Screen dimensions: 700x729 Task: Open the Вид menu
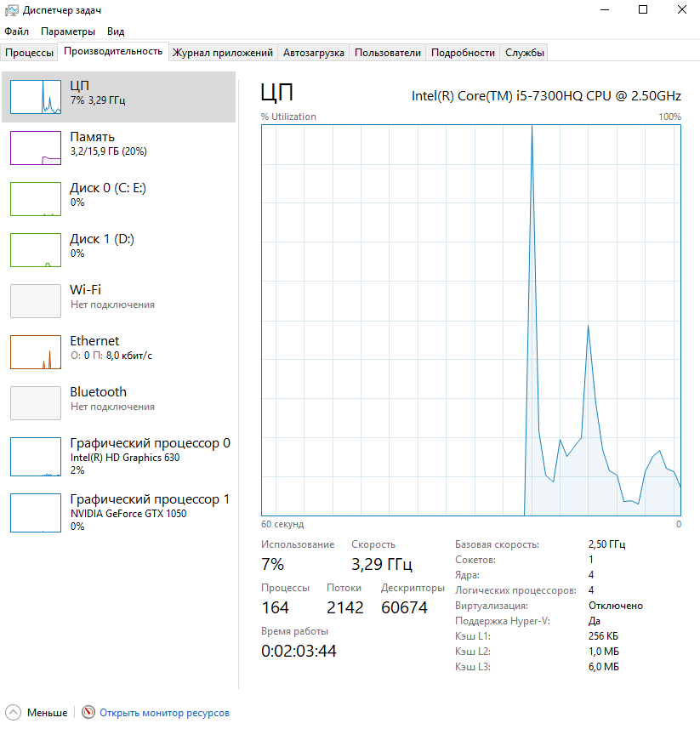tap(116, 31)
